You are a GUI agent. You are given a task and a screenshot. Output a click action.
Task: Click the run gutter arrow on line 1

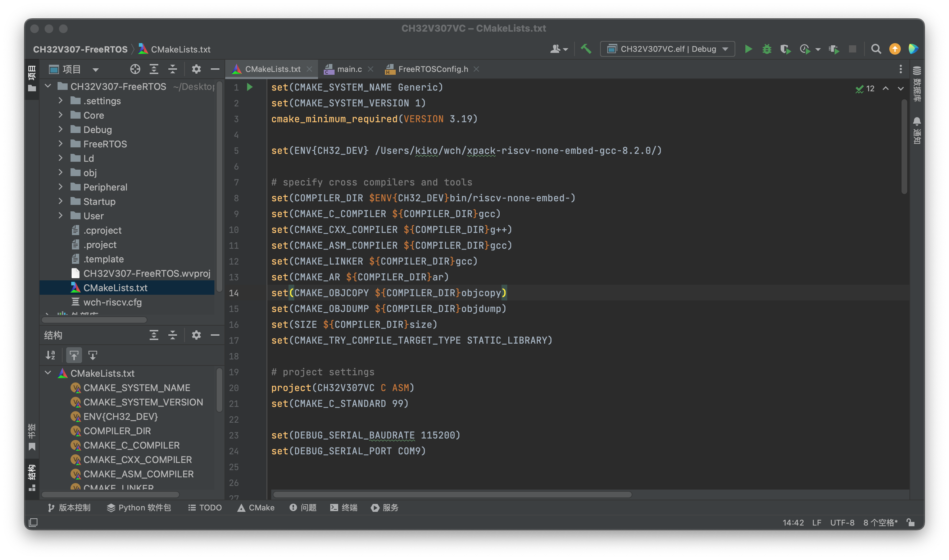click(250, 87)
